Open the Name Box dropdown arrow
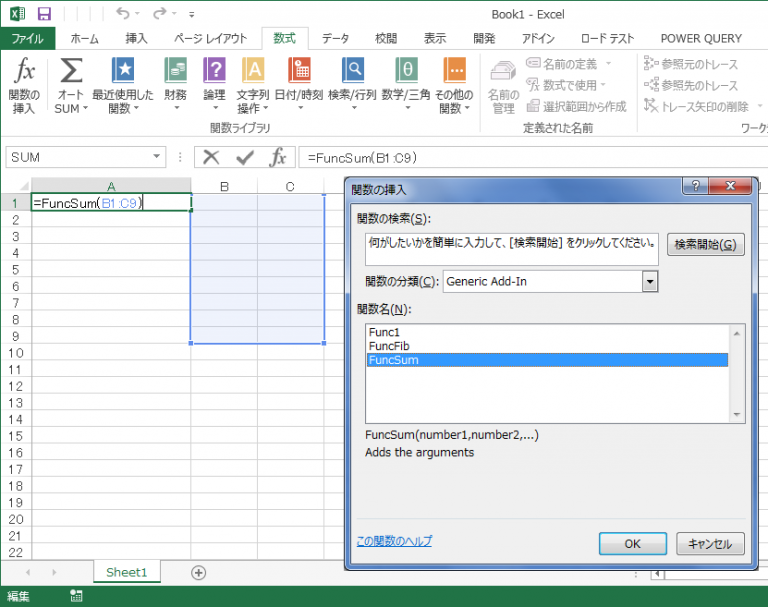The height and width of the screenshot is (607, 768). [x=157, y=157]
